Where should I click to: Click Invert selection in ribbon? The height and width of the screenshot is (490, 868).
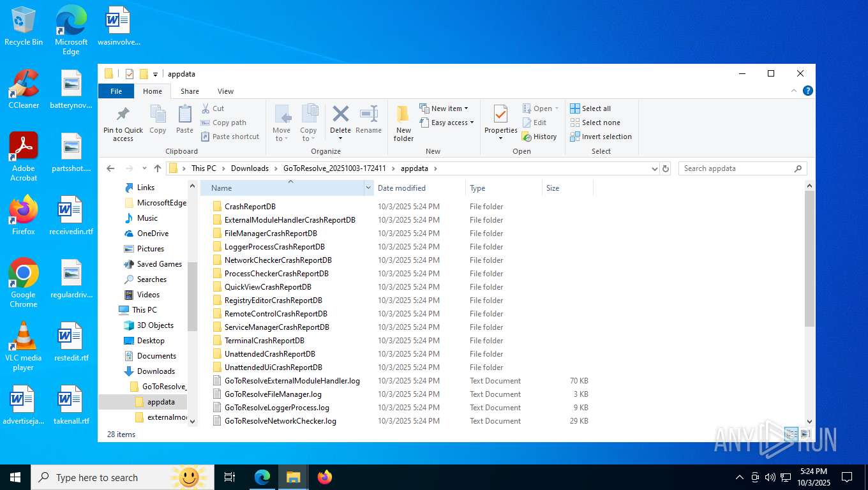[x=601, y=137]
